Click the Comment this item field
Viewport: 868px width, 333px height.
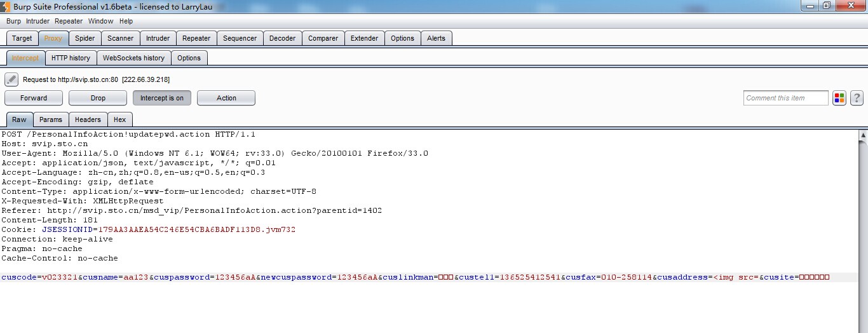(x=786, y=98)
